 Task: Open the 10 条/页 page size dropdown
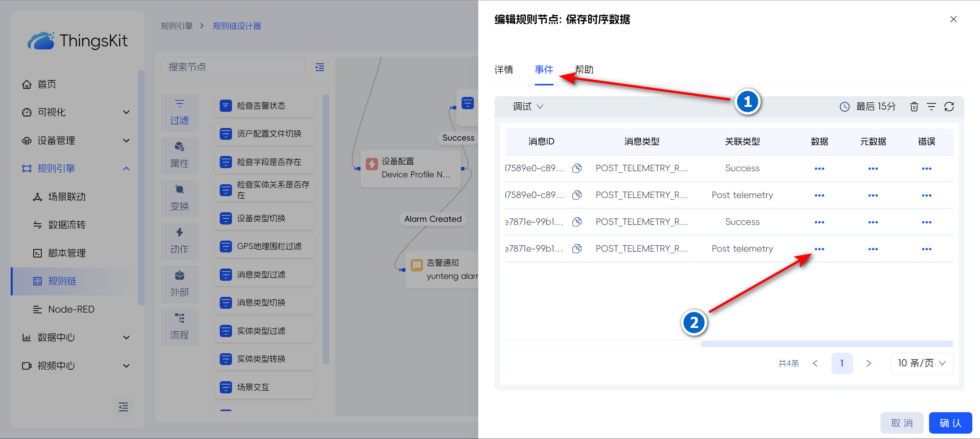pos(921,363)
